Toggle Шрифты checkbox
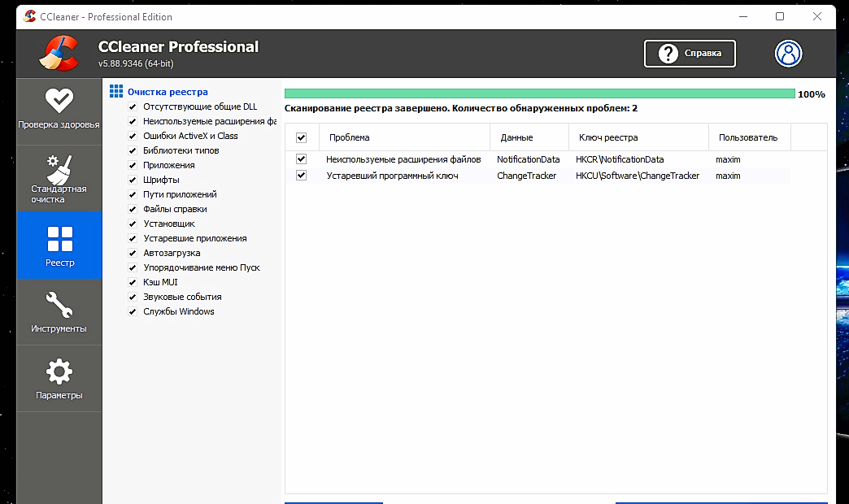 tap(132, 180)
